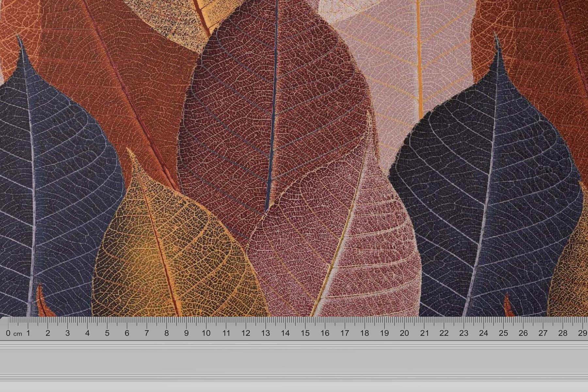The width and height of the screenshot is (588, 392).
Task: Select the 25 marking on the ruler
Action: [503, 333]
